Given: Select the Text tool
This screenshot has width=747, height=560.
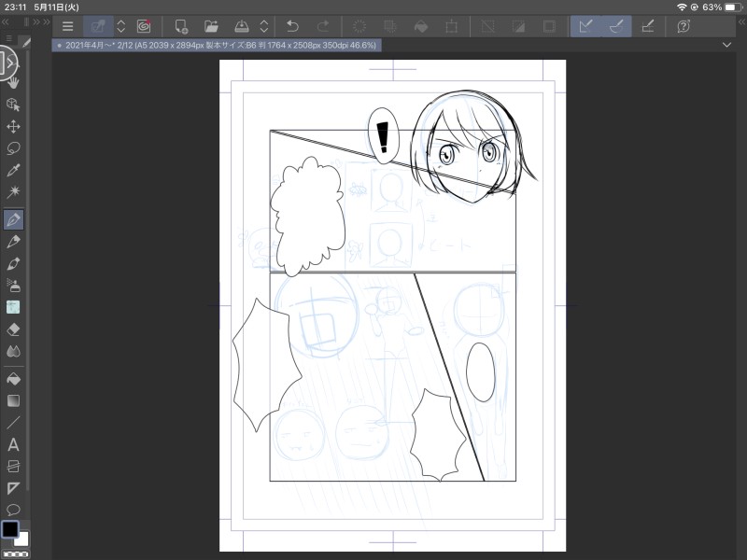Looking at the screenshot, I should [x=13, y=445].
